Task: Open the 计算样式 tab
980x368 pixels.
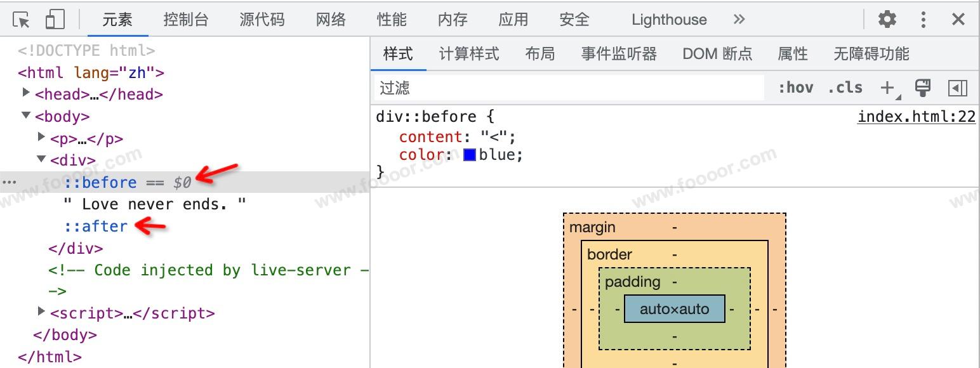Action: (x=469, y=54)
